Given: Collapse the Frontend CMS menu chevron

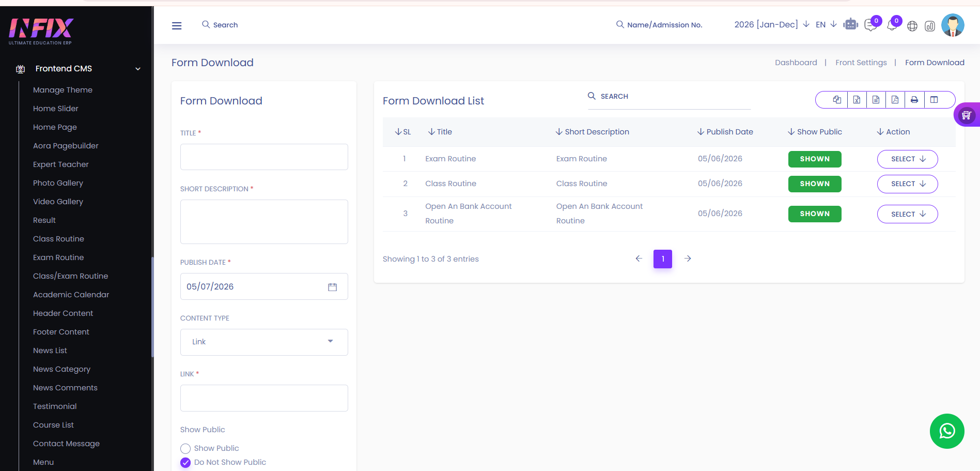Looking at the screenshot, I should tap(138, 69).
